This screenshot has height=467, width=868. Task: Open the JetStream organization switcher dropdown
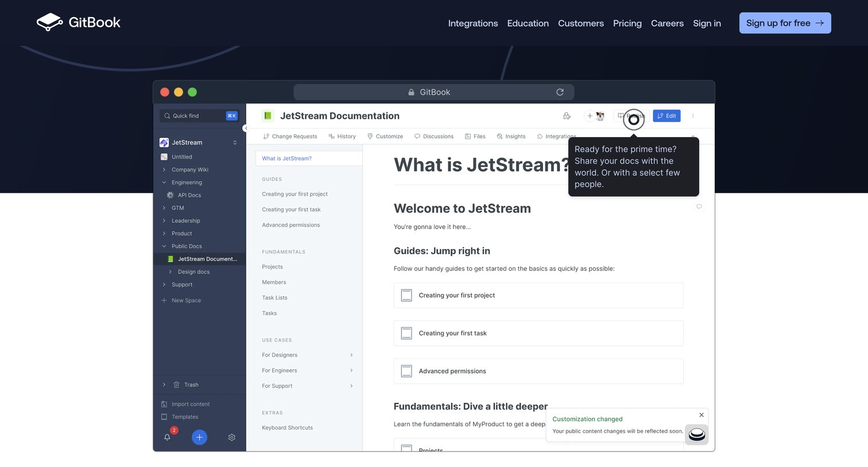(235, 142)
